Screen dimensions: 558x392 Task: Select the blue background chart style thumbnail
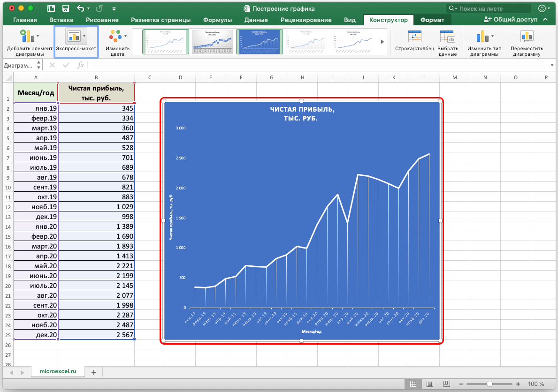point(260,42)
